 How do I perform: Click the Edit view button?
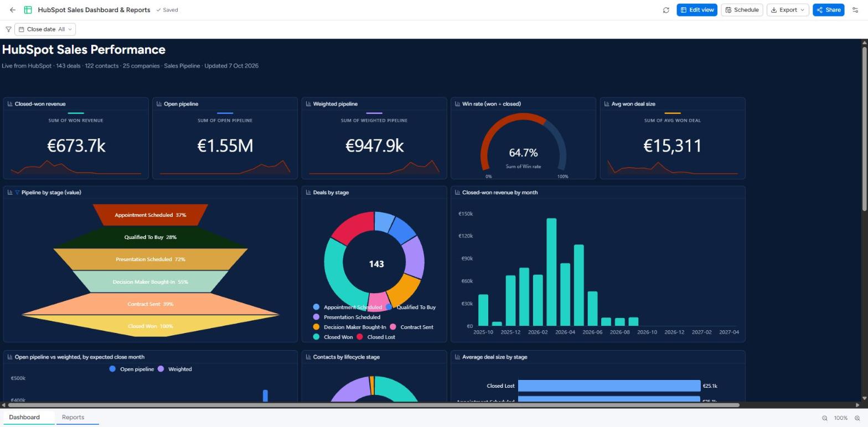tap(697, 10)
